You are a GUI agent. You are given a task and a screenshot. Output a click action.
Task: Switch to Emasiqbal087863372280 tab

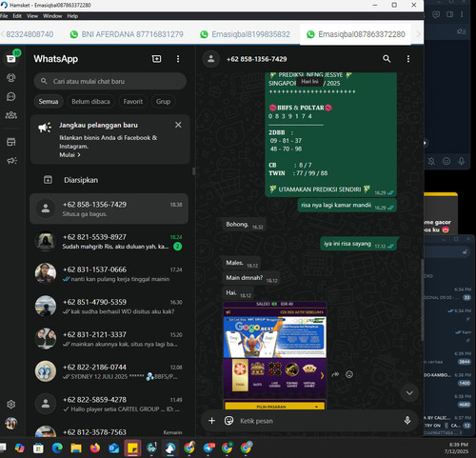coord(355,34)
